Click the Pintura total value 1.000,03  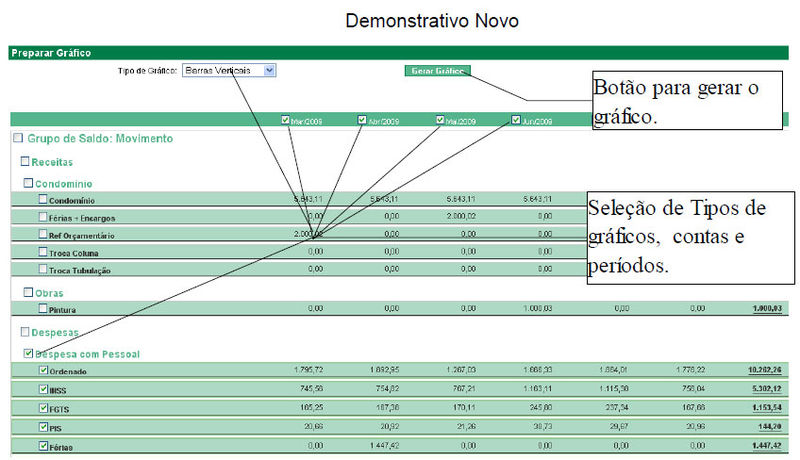(769, 309)
